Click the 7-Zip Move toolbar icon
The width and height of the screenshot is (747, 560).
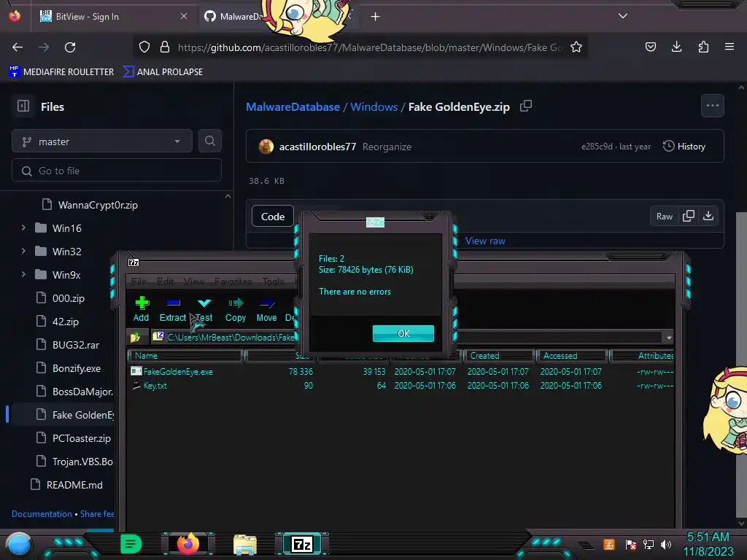pos(266,308)
